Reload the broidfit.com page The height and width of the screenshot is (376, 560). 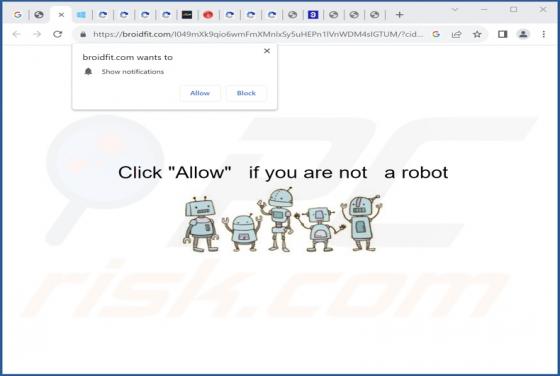click(58, 34)
